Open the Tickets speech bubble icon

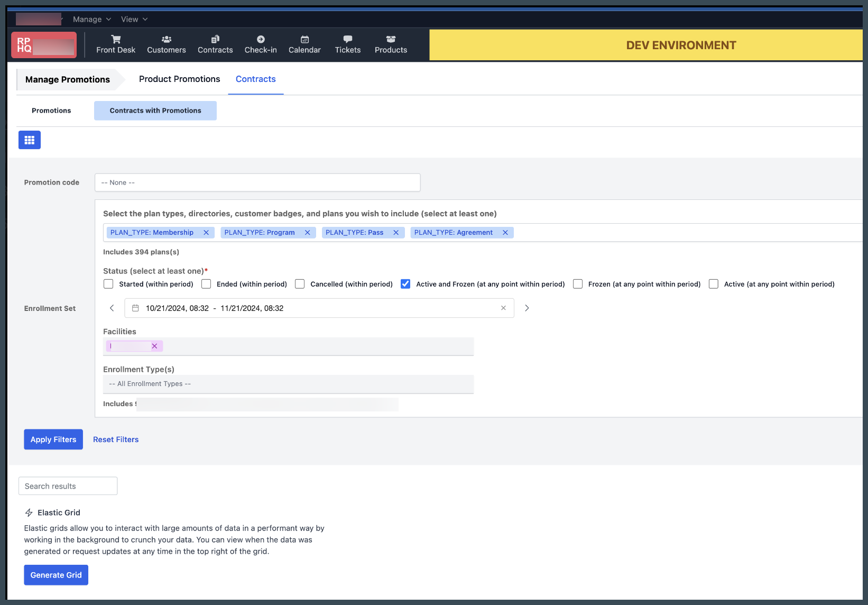click(x=348, y=39)
